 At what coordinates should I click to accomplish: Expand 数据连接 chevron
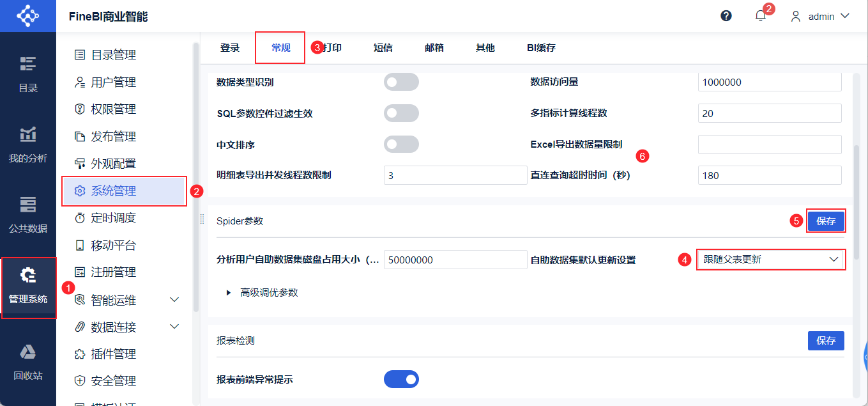tap(174, 327)
